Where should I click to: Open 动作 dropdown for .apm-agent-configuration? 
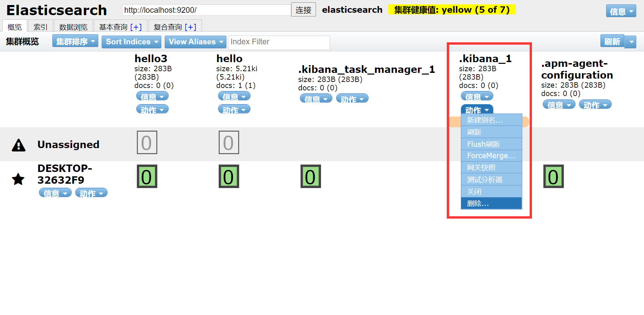pyautogui.click(x=595, y=104)
